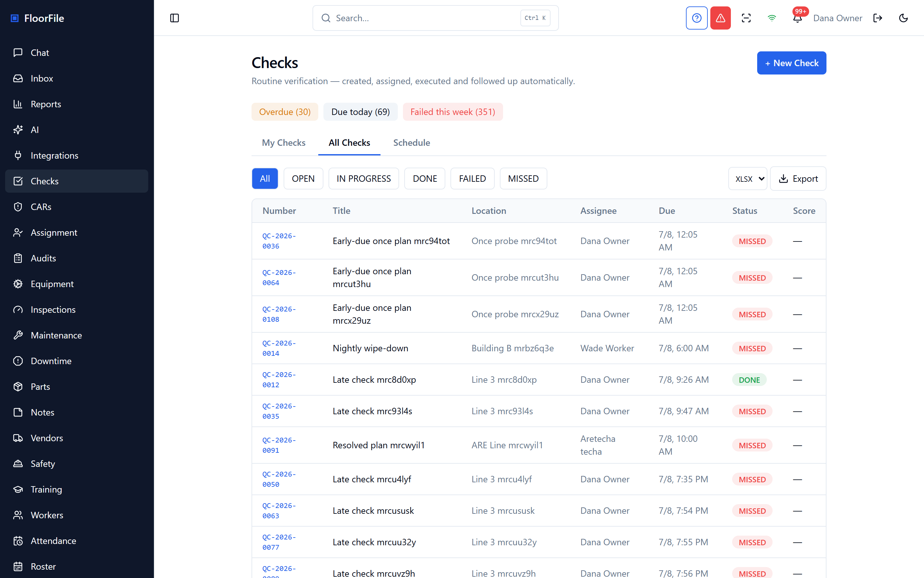This screenshot has width=924, height=578.
Task: Open check QC-2026-0108 link
Action: click(279, 314)
